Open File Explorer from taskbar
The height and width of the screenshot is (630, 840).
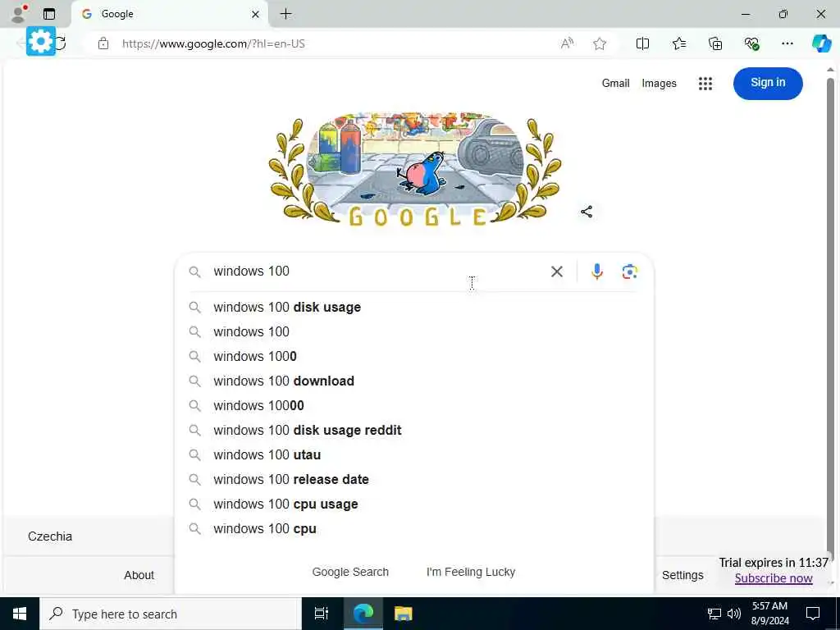click(404, 614)
